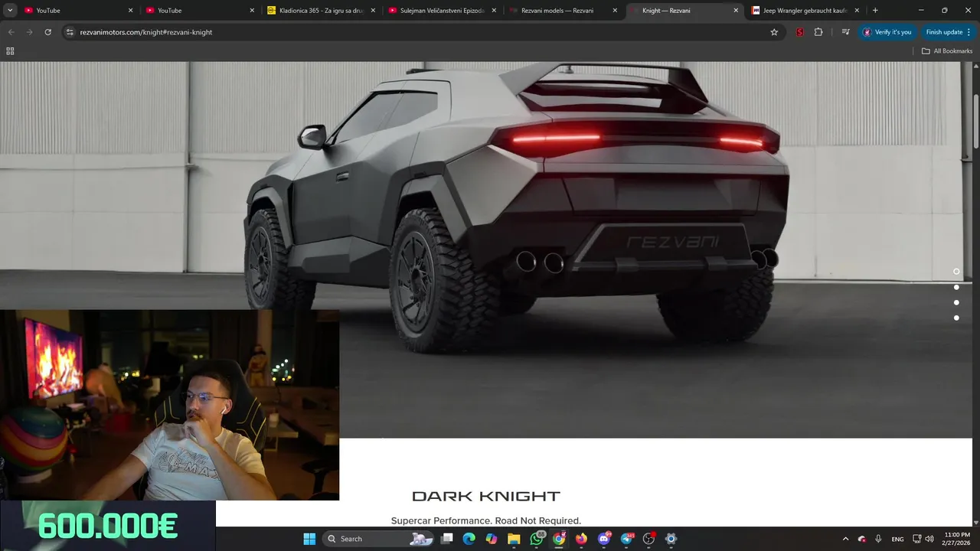Open the media controls icon
Screen dimensions: 980x551
[845, 32]
